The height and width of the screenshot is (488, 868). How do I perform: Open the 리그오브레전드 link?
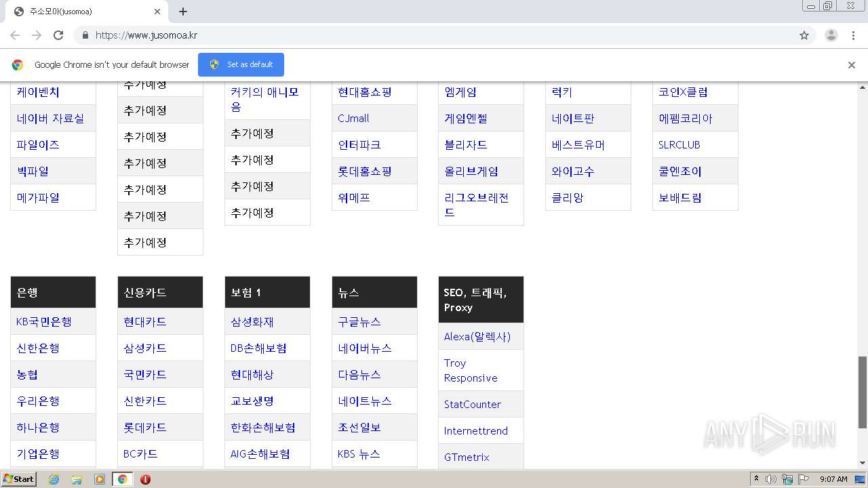click(477, 205)
